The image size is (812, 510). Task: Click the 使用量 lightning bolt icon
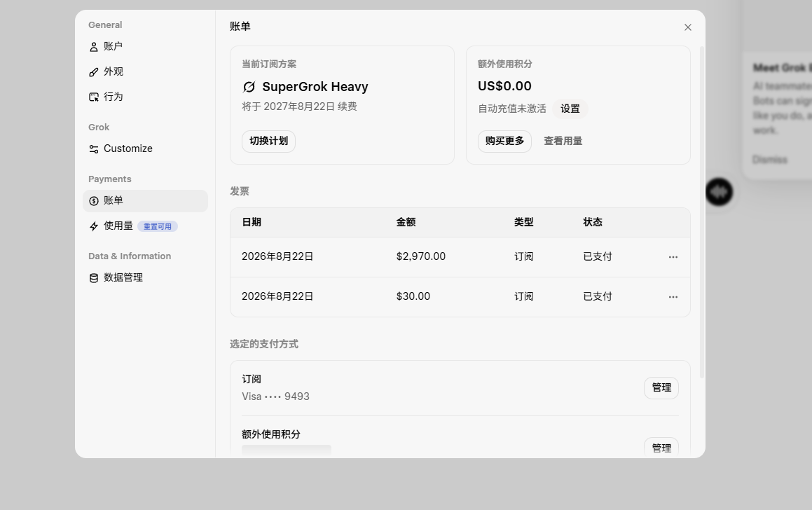click(x=94, y=226)
